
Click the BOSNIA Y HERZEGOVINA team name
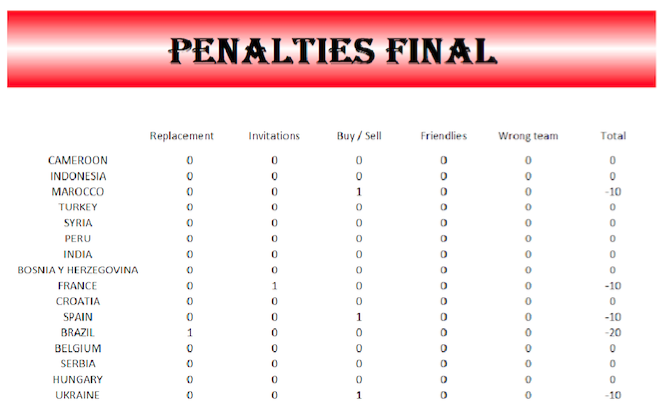(x=78, y=270)
